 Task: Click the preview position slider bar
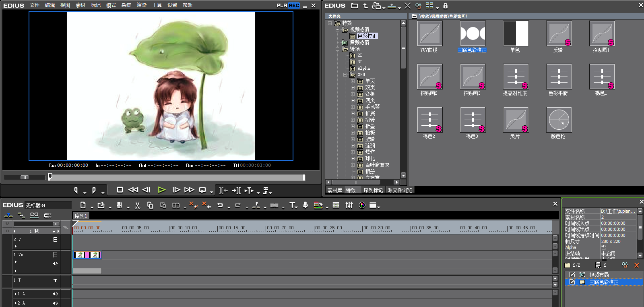(x=177, y=177)
